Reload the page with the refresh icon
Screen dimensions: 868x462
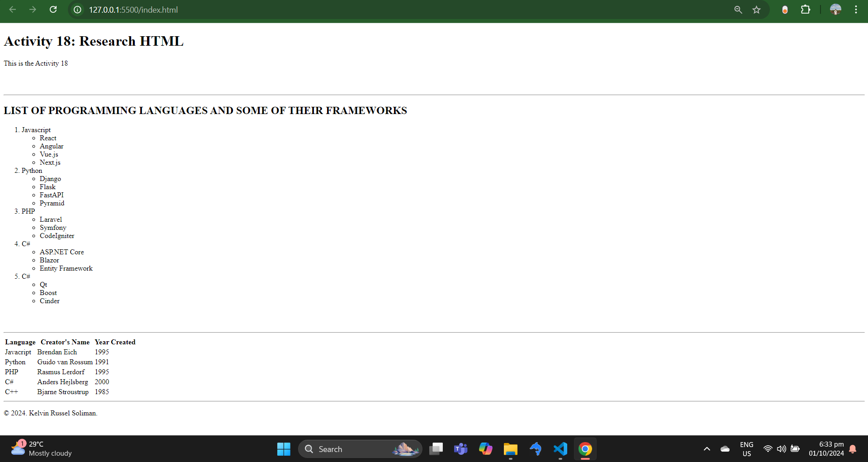53,10
